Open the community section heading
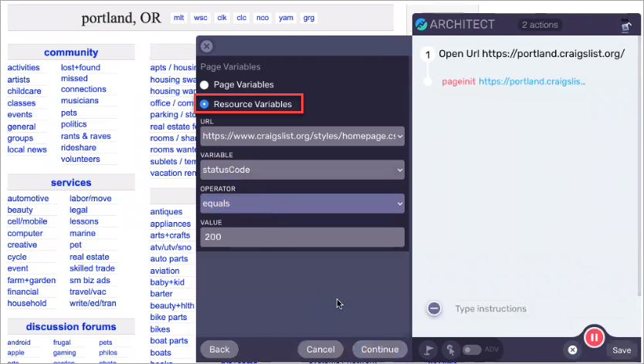 point(71,52)
